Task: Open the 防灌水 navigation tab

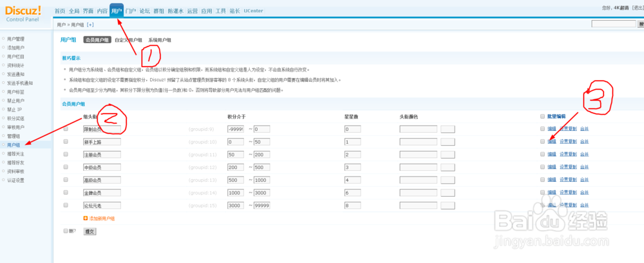Action: (x=176, y=11)
